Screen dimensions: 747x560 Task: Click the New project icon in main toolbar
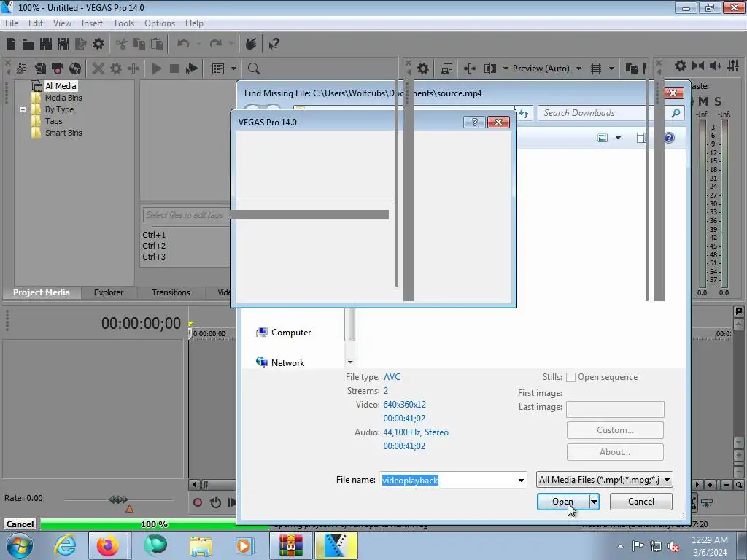click(11, 44)
